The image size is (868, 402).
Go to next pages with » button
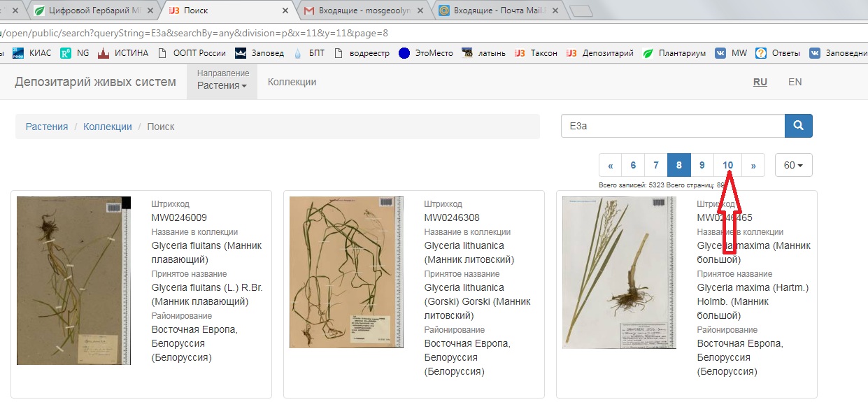tap(753, 166)
